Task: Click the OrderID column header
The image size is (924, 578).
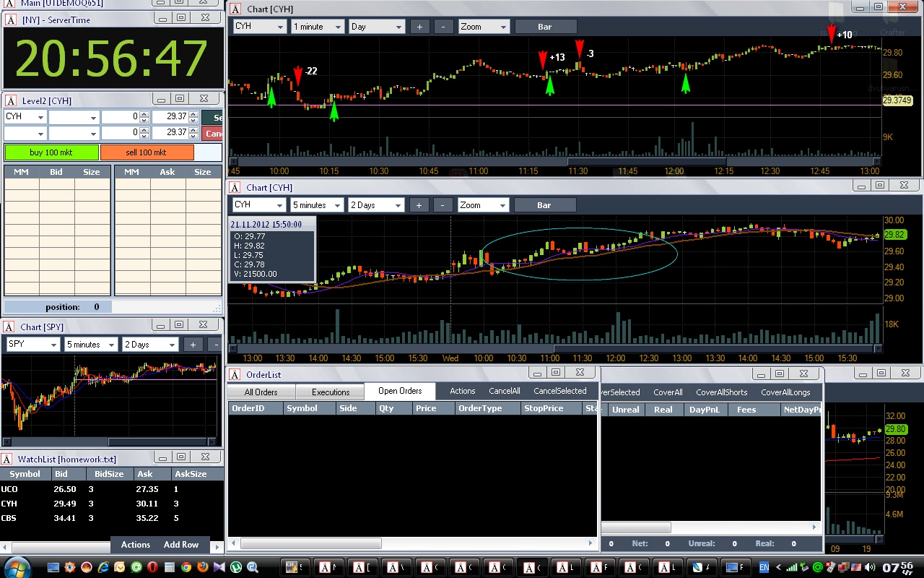Action: click(x=256, y=408)
